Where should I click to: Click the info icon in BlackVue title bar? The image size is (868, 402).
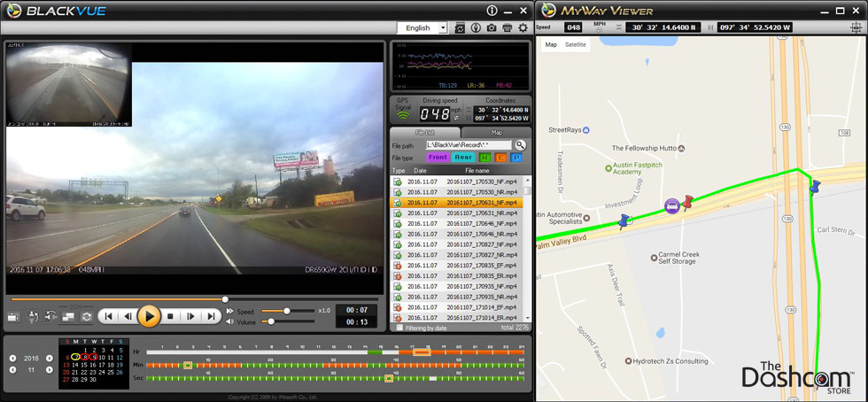pos(492,10)
